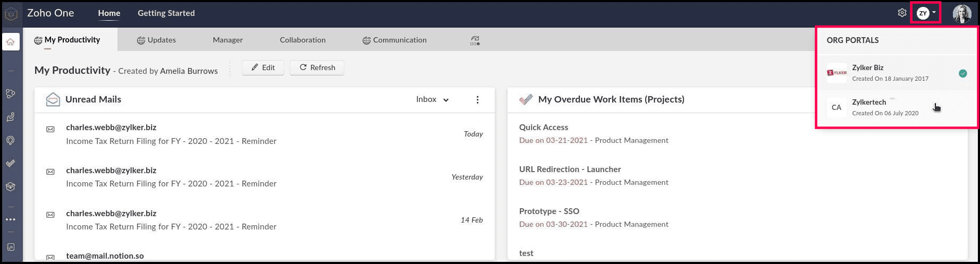The width and height of the screenshot is (980, 264).
Task: Click the lightbulb icon in sidebar
Action: click(11, 140)
